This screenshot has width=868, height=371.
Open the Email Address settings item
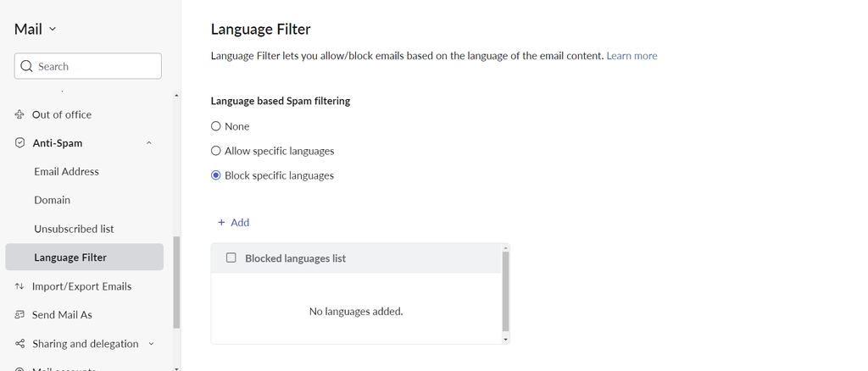point(66,171)
